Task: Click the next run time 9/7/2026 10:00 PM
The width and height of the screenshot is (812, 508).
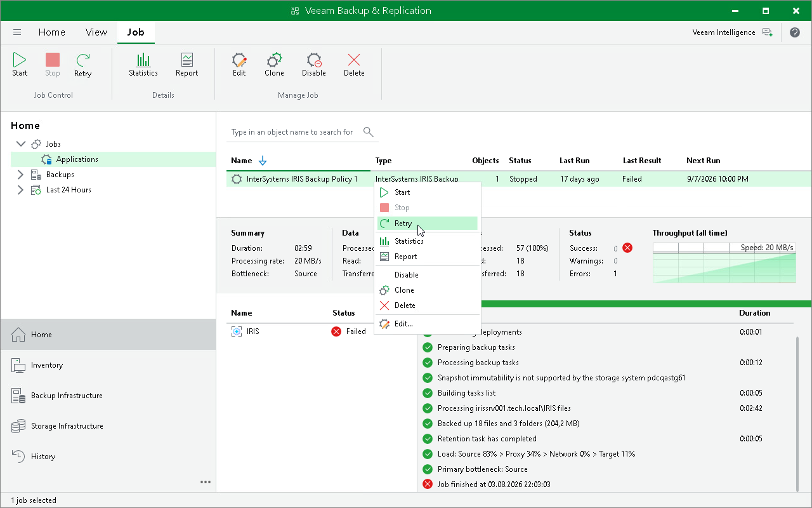Action: (717, 179)
